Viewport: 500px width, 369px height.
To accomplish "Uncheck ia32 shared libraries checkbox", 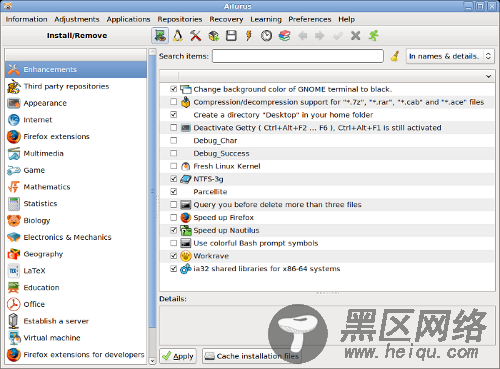I will coord(173,268).
